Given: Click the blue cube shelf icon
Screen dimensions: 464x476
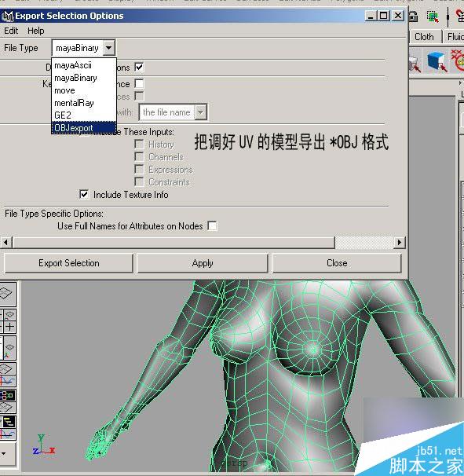Looking at the screenshot, I should [437, 61].
